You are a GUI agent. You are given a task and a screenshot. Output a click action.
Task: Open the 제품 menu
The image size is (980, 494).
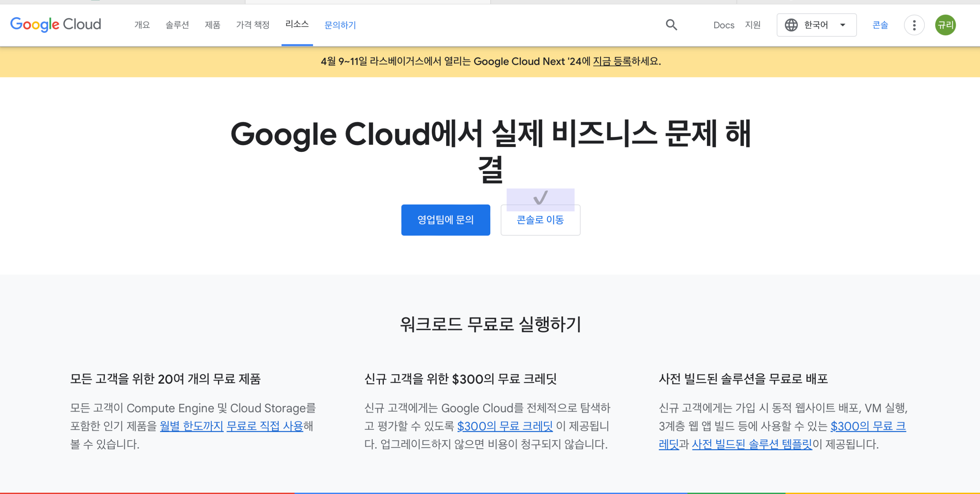pos(212,25)
